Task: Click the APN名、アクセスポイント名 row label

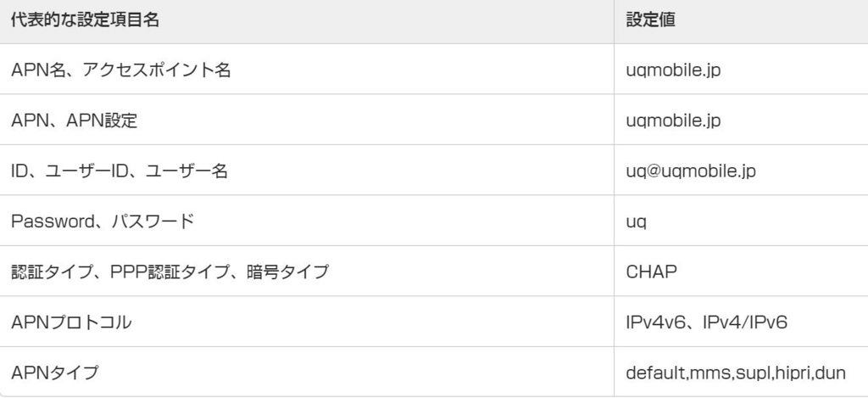Action: (x=120, y=70)
